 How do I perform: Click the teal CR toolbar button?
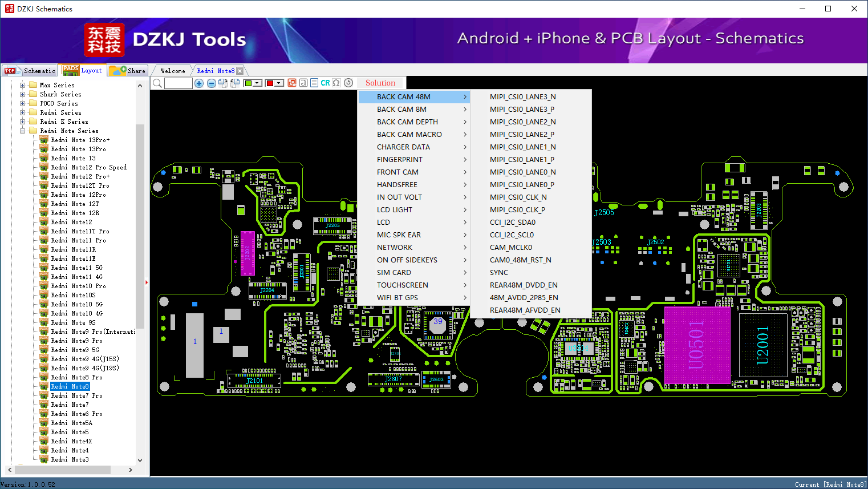click(x=325, y=83)
